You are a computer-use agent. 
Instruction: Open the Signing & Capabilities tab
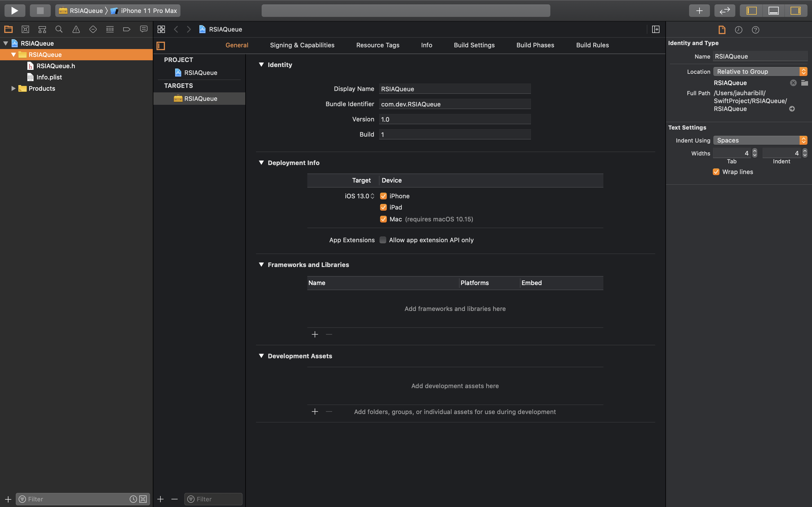tap(302, 45)
